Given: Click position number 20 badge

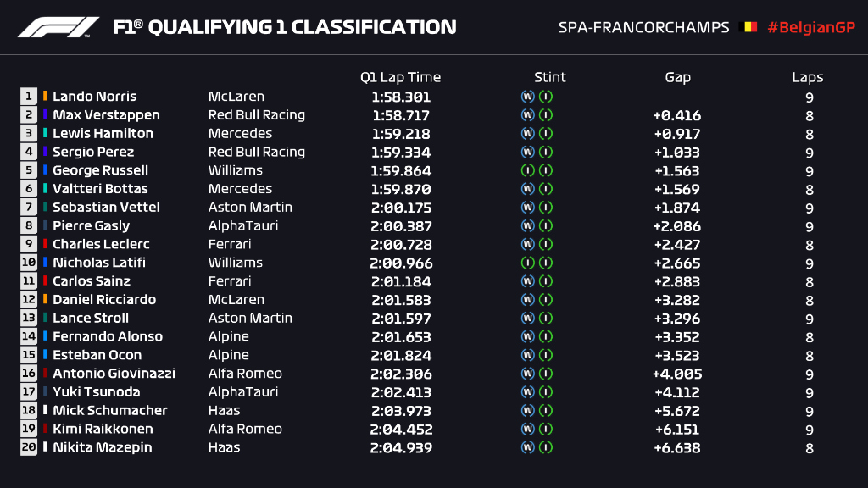Looking at the screenshot, I should click(29, 447).
